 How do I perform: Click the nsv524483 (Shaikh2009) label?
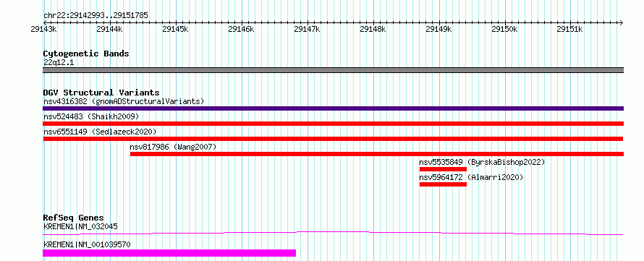91,116
